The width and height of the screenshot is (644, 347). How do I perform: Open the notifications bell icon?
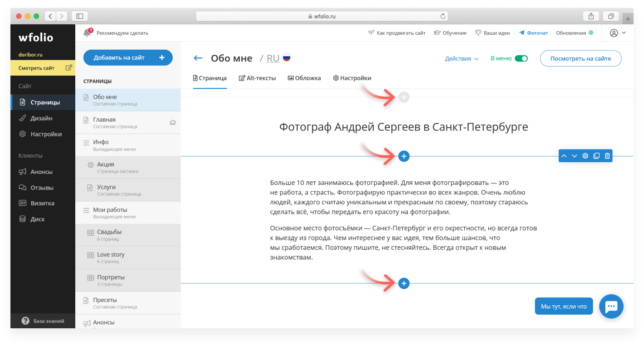tap(87, 33)
